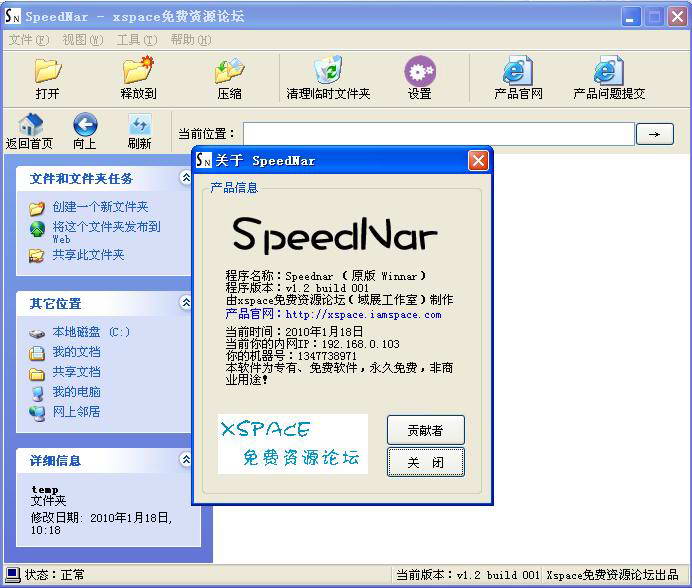This screenshot has height=588, width=692.
Task: Click the SN icon in main title bar
Action: coord(12,16)
